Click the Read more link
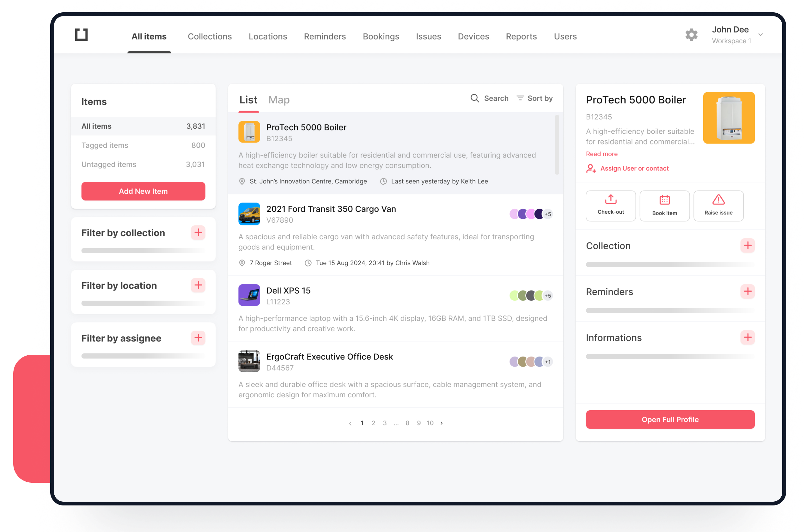Viewport: 806px width, 532px height. click(x=601, y=154)
